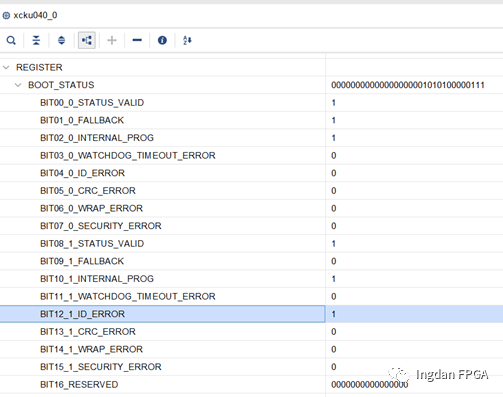Expand all properties with the expand icon
Viewport: 503px width, 397px height.
(61, 40)
